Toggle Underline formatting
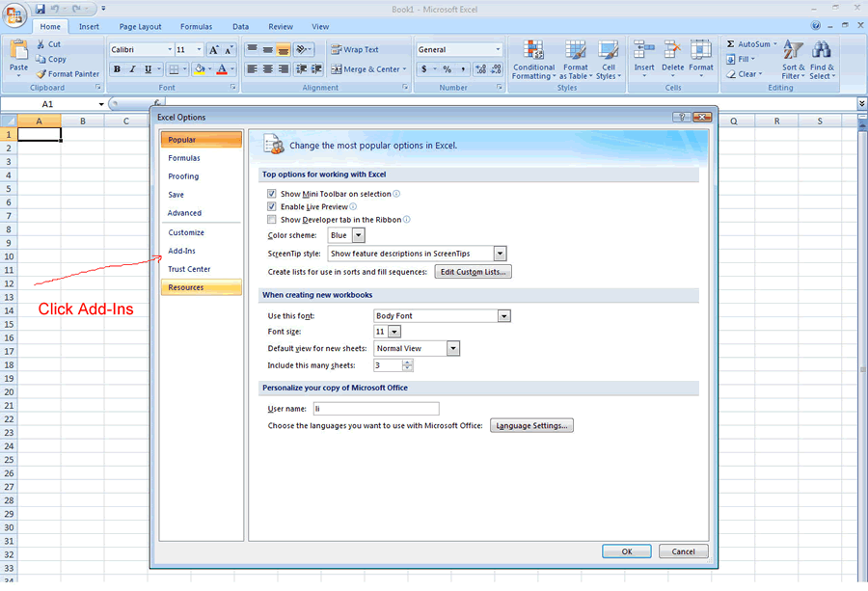868x591 pixels. coord(148,69)
